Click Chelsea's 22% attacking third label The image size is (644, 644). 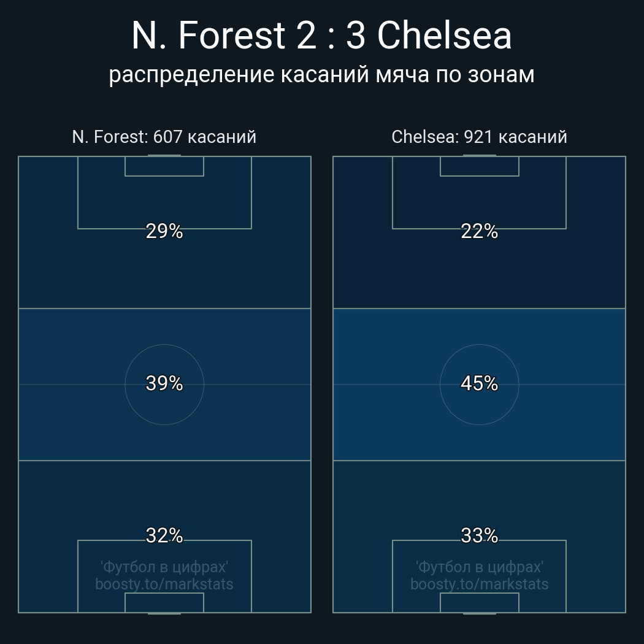tap(479, 231)
